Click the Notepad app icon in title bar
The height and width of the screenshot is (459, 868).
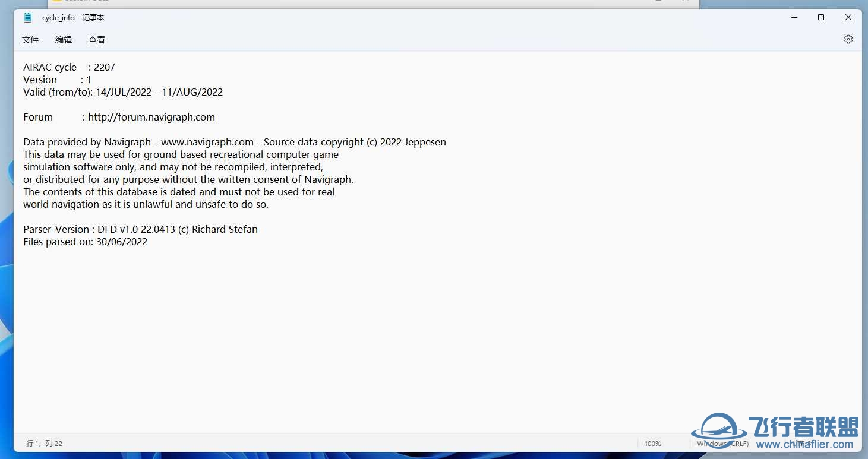[27, 18]
